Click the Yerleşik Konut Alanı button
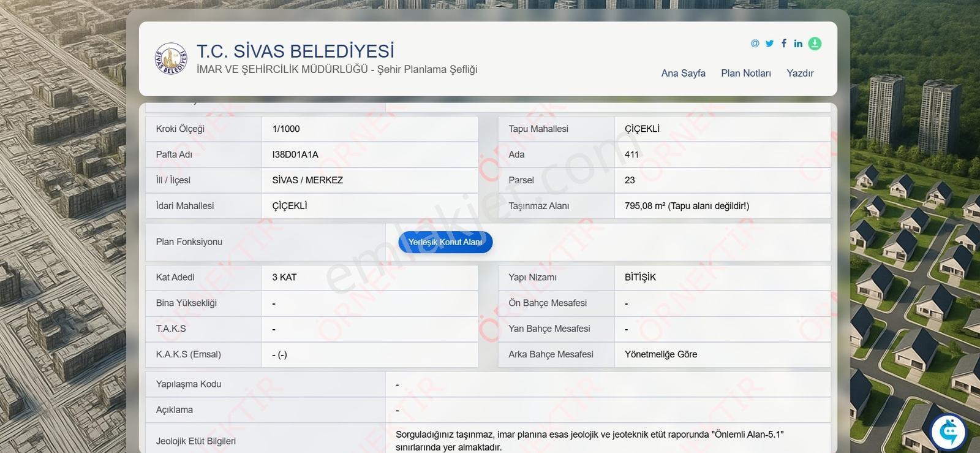 445,242
